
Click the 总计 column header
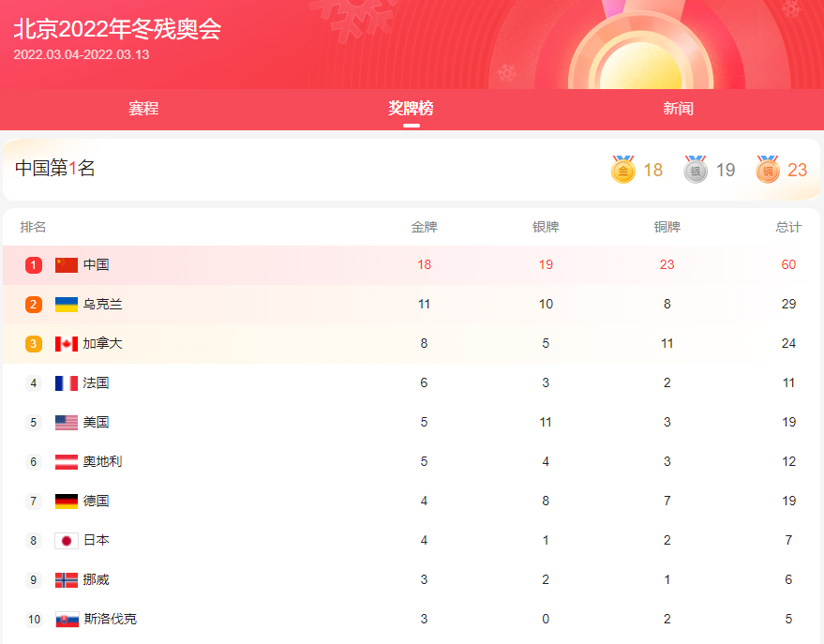pyautogui.click(x=788, y=228)
